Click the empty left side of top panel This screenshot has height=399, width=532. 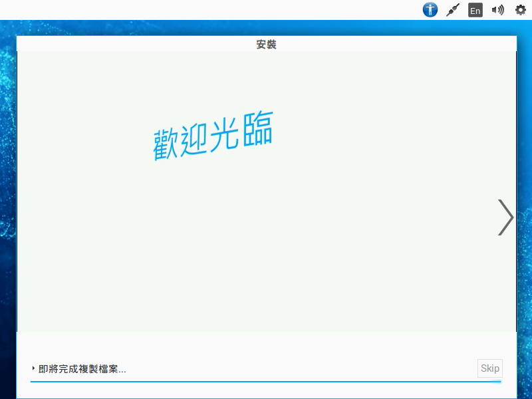tap(133, 10)
